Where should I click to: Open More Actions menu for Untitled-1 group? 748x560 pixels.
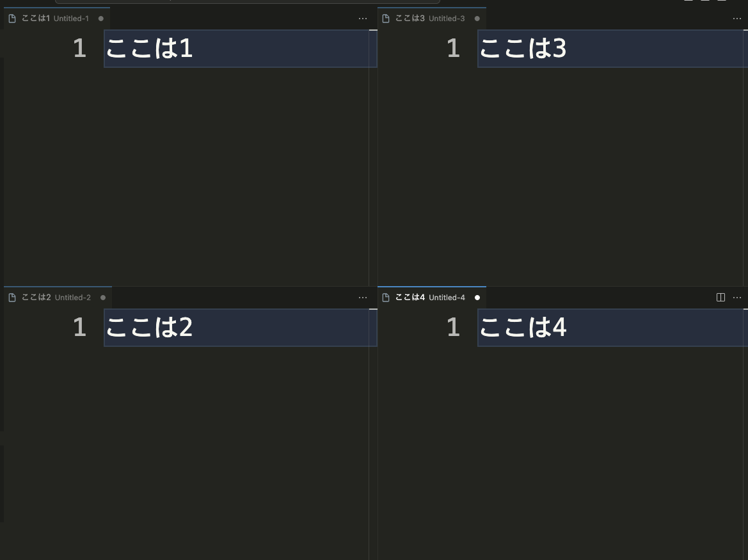[x=363, y=19]
